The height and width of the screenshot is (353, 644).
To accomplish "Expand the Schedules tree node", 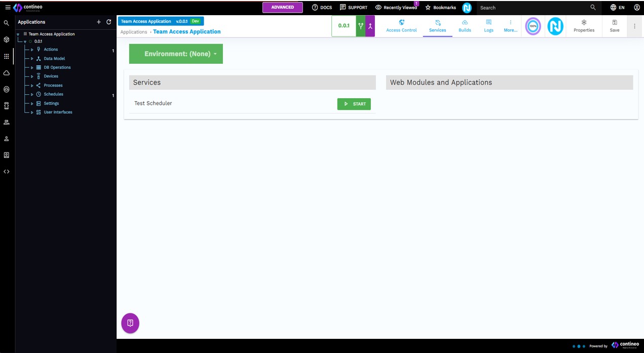I will (32, 94).
